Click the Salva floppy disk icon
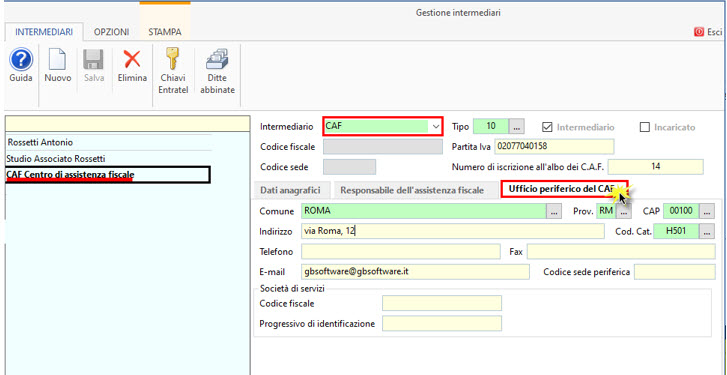 point(94,60)
